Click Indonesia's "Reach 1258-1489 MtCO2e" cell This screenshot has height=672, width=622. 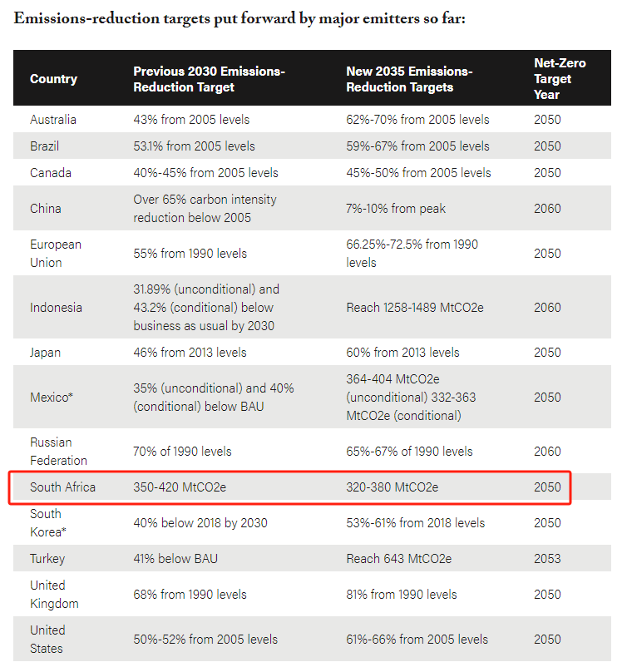tap(415, 308)
